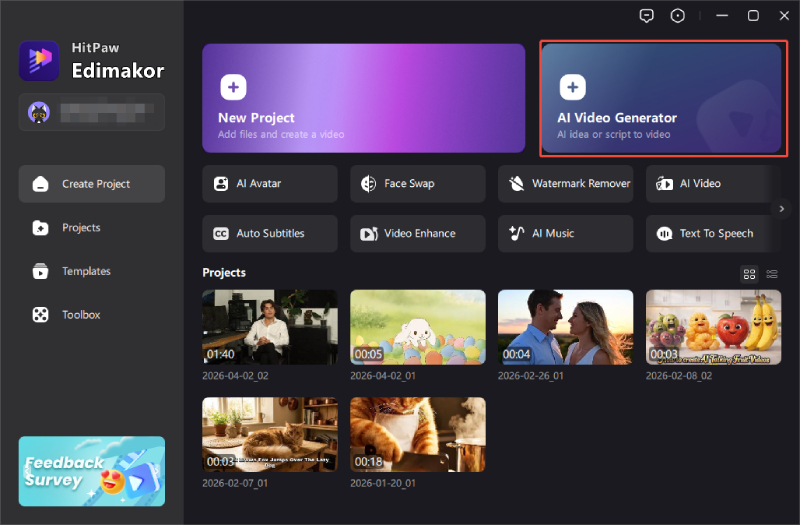
Task: Open the AI Music tool button
Action: click(x=566, y=234)
